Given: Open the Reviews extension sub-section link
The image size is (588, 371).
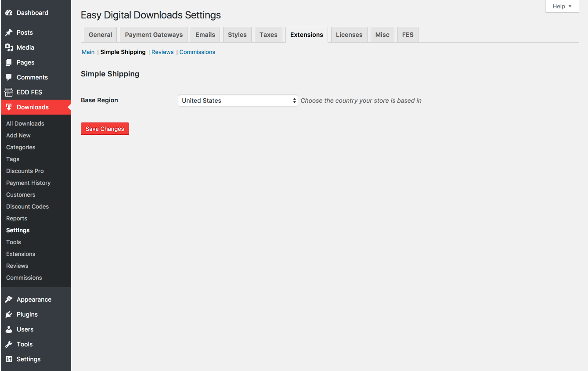Looking at the screenshot, I should pyautogui.click(x=162, y=52).
